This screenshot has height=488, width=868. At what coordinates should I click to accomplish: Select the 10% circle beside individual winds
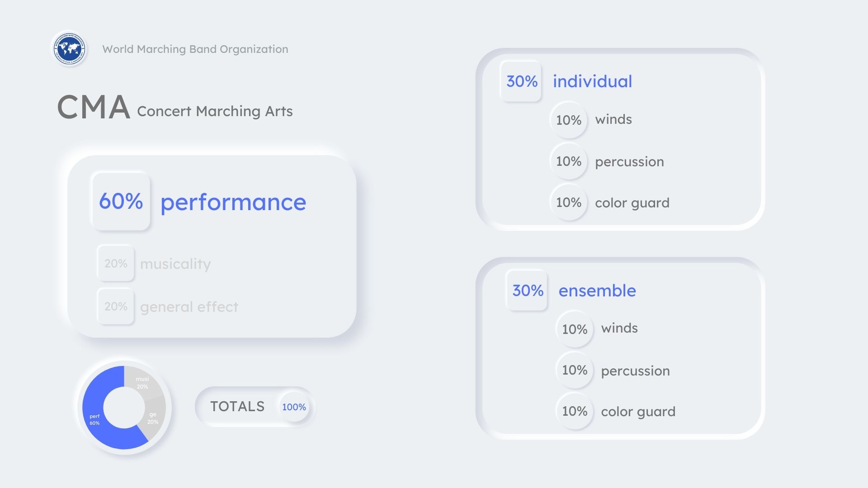(x=568, y=120)
